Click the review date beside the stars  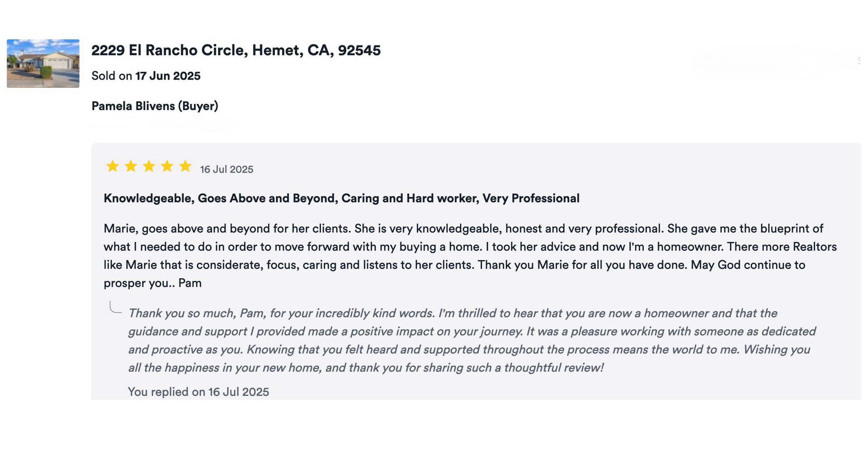tap(226, 169)
